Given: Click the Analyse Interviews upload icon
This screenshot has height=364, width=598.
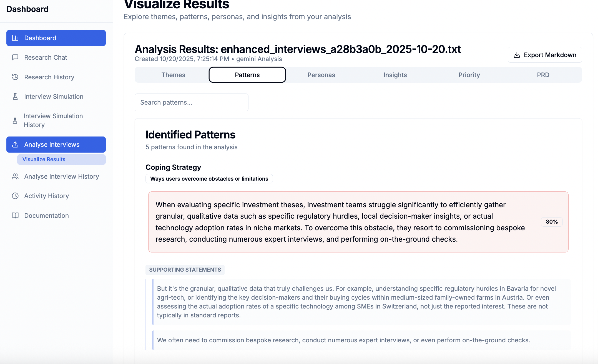Looking at the screenshot, I should [x=15, y=144].
